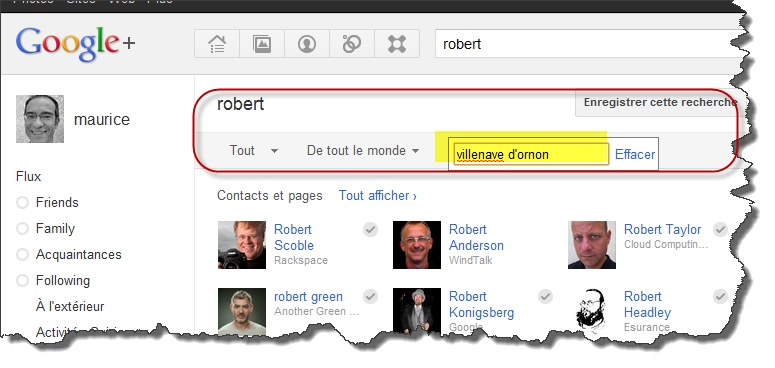Image resolution: width=775 pixels, height=368 pixels.
Task: Click the robert search results title
Action: (241, 104)
